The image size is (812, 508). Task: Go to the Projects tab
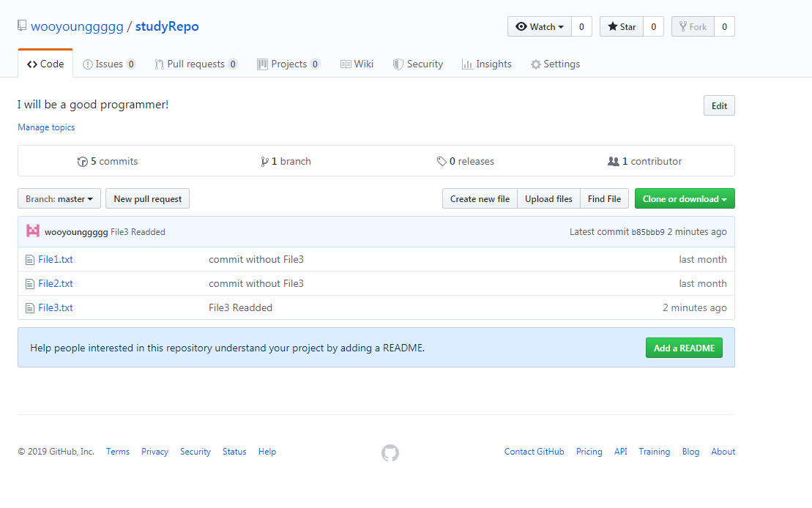click(288, 64)
